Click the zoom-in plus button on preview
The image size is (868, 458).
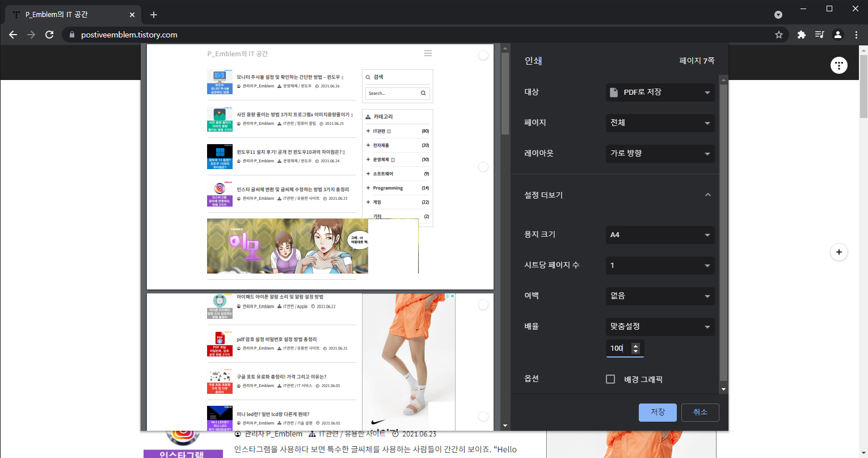[x=838, y=251]
